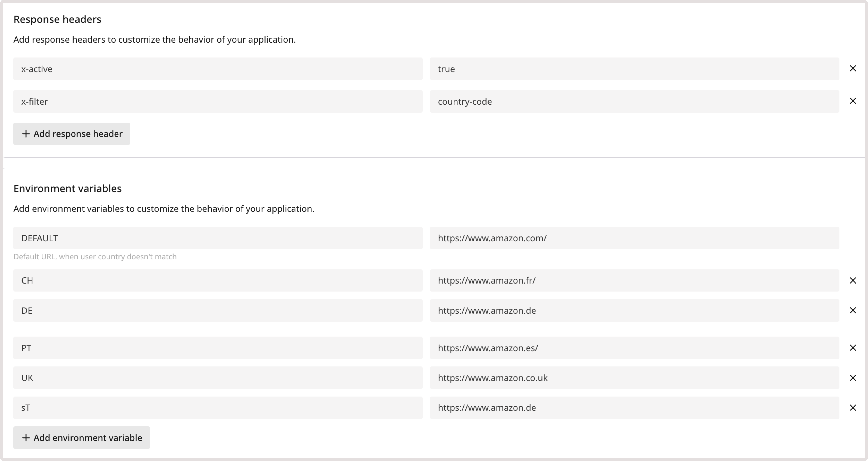Click the CH variable name field
868x461 pixels.
pos(218,281)
